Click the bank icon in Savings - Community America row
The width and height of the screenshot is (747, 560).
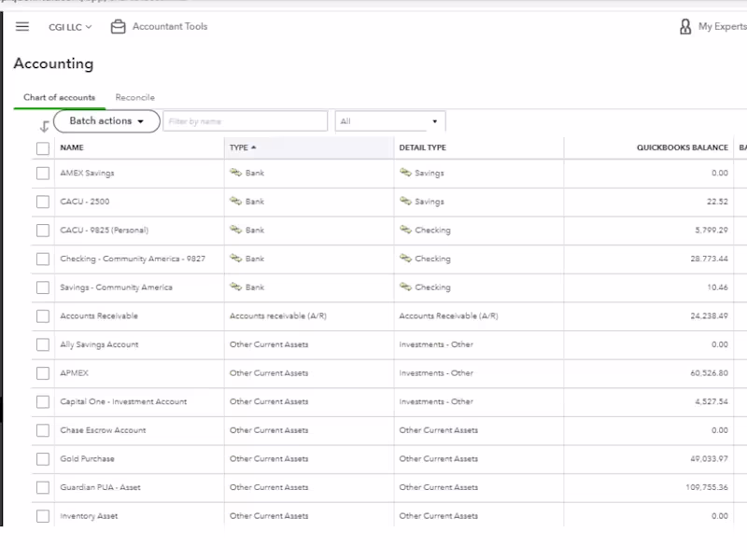pos(236,287)
